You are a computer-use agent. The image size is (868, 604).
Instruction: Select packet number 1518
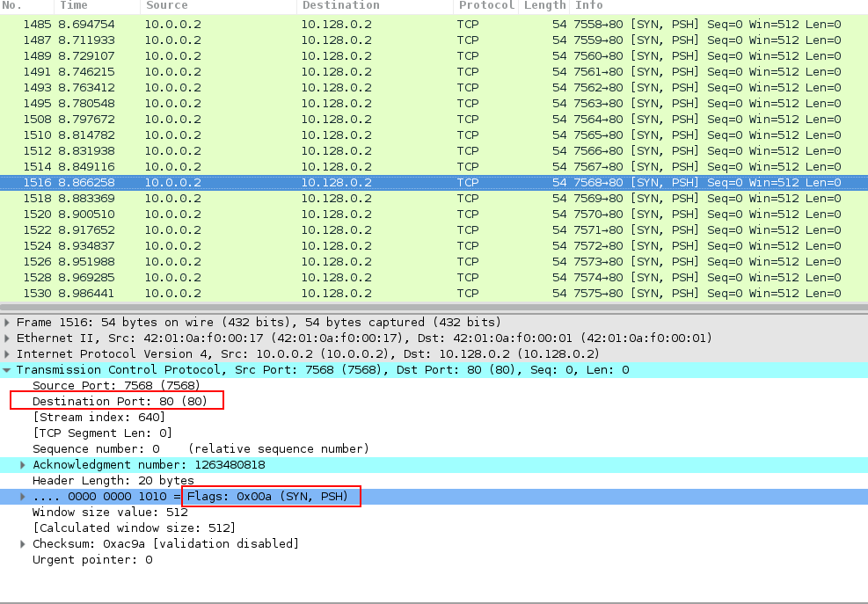[434, 198]
